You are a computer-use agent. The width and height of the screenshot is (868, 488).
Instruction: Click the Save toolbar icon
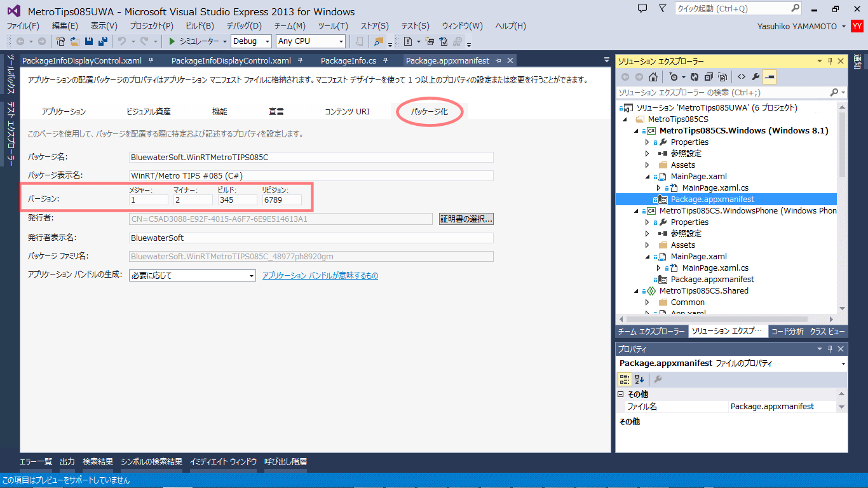tap(88, 41)
